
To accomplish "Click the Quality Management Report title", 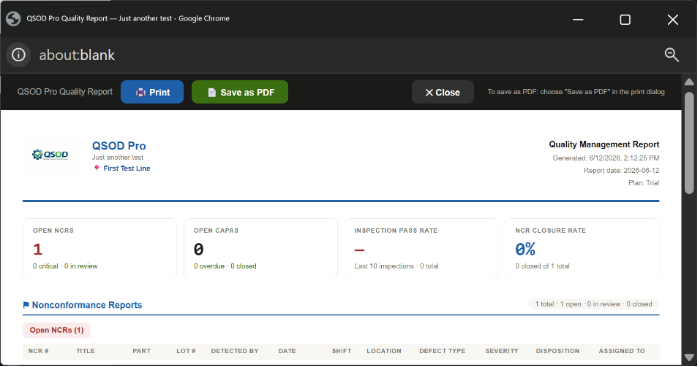I will (604, 144).
